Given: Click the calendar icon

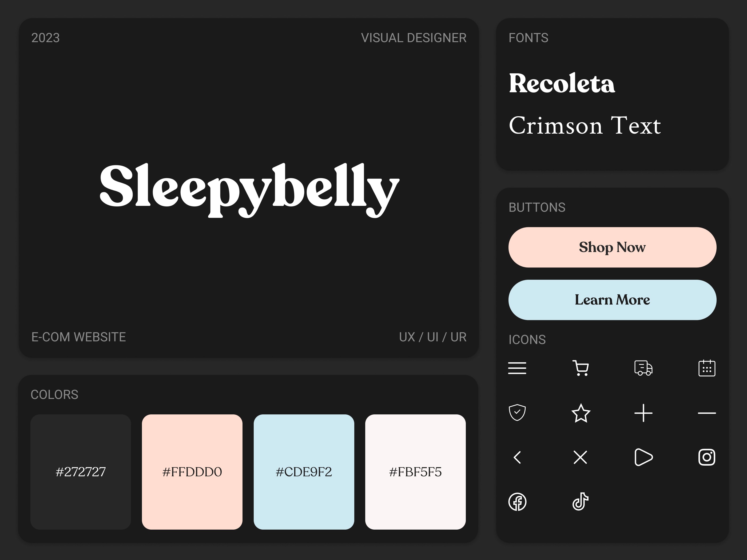Looking at the screenshot, I should [x=706, y=368].
